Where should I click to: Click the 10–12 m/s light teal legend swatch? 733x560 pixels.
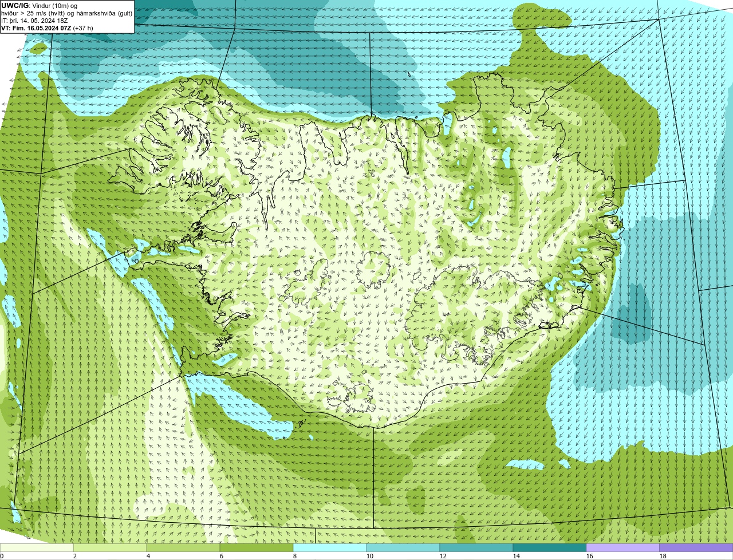[x=403, y=547]
